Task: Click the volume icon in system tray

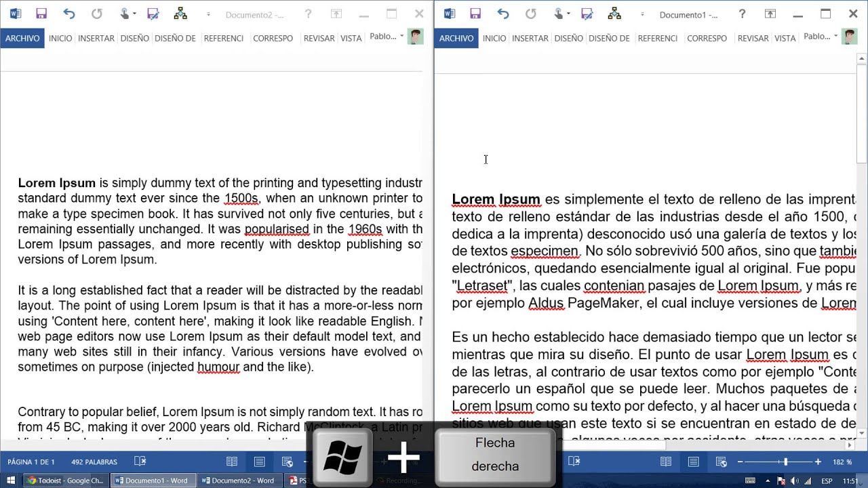Action: click(794, 481)
